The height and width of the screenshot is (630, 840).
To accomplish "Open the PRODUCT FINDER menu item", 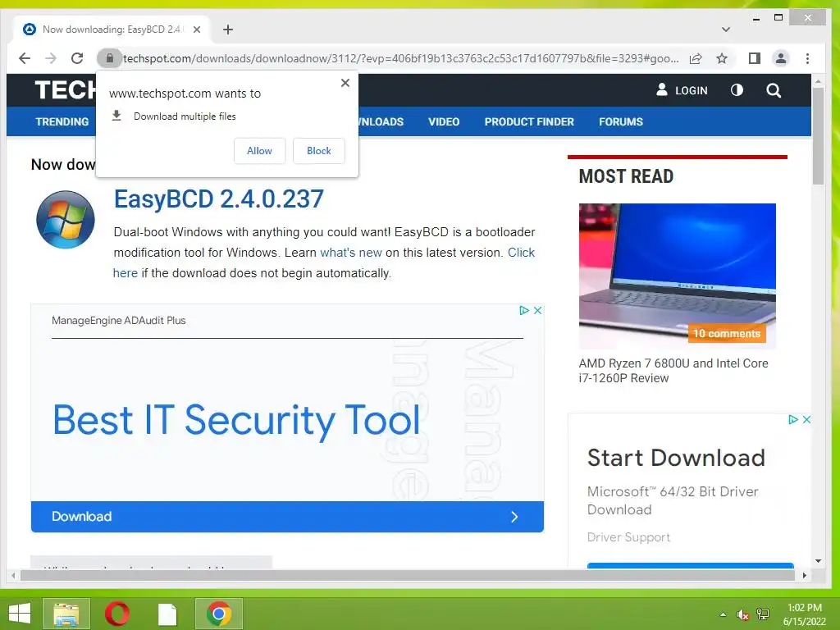I will coord(529,121).
